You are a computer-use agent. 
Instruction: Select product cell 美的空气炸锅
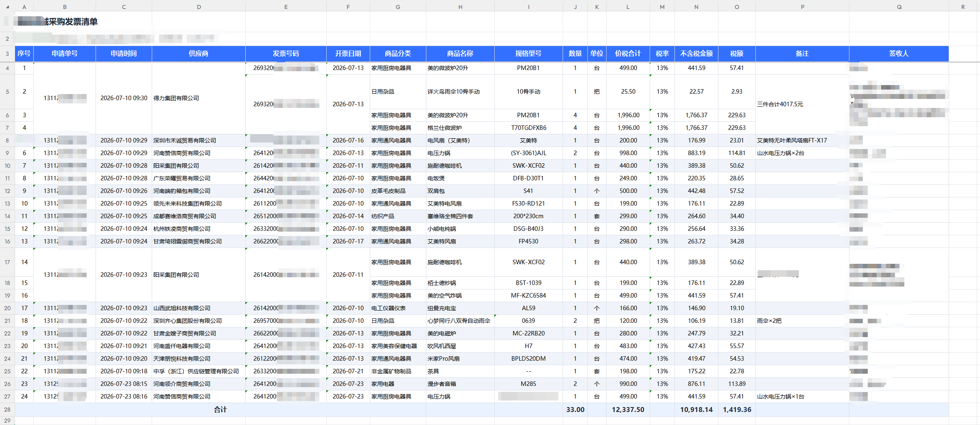[460, 296]
